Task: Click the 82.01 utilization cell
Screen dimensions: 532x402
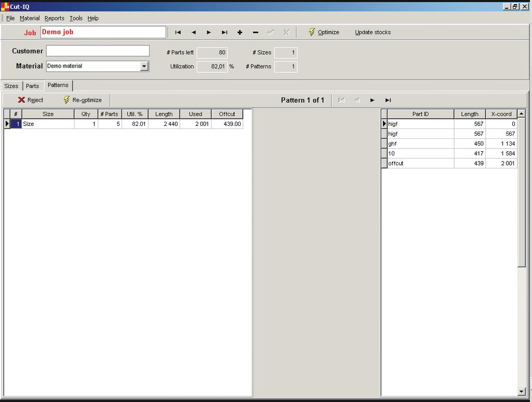Action: (135, 124)
